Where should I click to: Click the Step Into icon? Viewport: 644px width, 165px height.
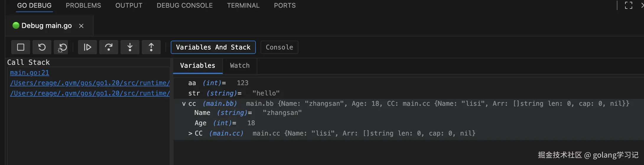pyautogui.click(x=130, y=47)
